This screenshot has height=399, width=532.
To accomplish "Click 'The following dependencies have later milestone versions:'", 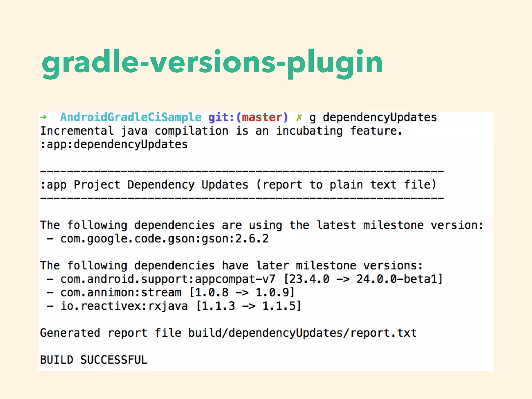I will click(231, 265).
